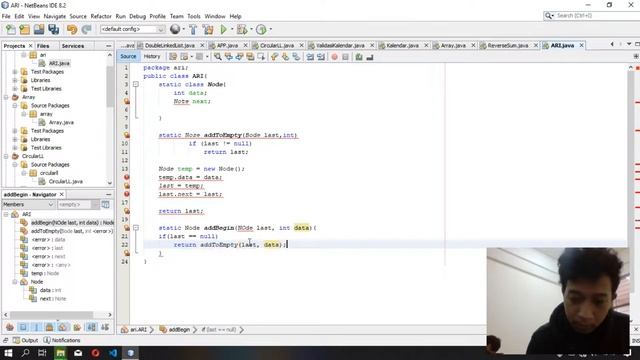Click the New Project toolbar icon

(25, 29)
